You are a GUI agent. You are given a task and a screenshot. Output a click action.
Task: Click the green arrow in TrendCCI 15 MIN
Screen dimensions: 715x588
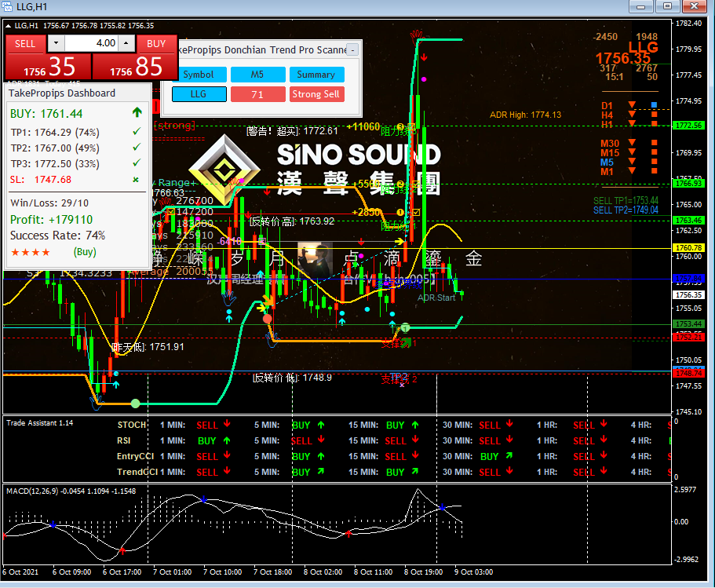pyautogui.click(x=415, y=471)
